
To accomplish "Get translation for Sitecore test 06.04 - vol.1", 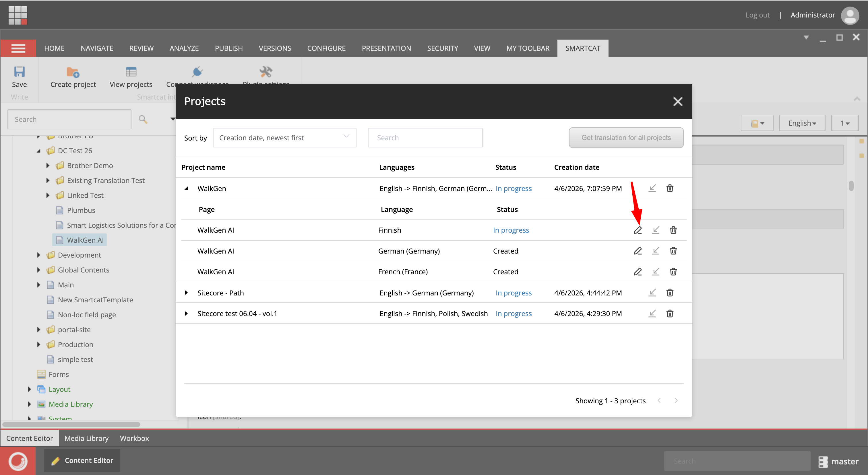I will click(652, 314).
